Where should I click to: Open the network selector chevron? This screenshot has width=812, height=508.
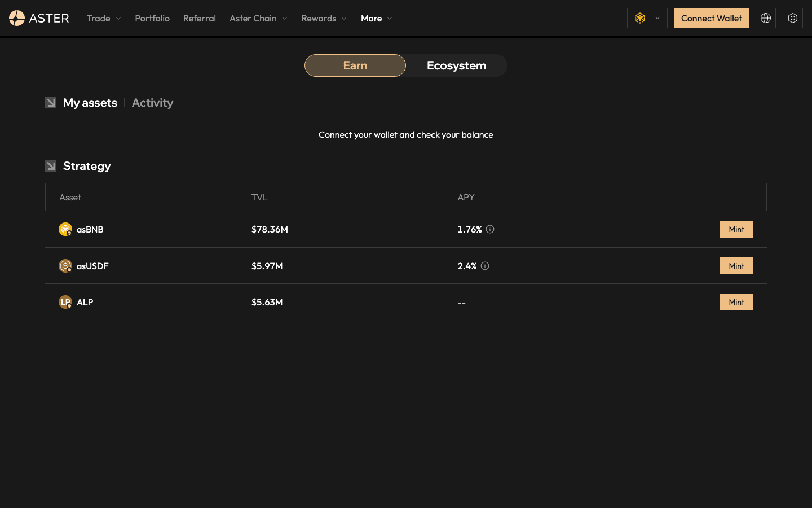point(657,18)
